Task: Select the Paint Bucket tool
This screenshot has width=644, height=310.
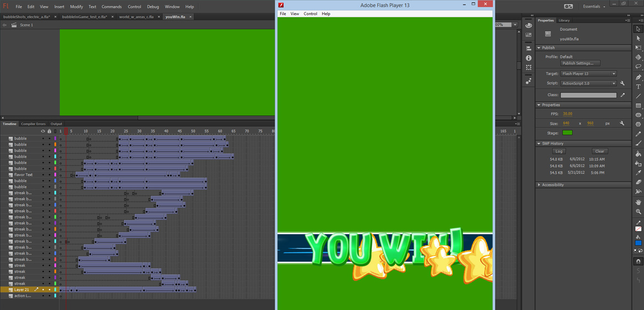Action: coord(638,154)
